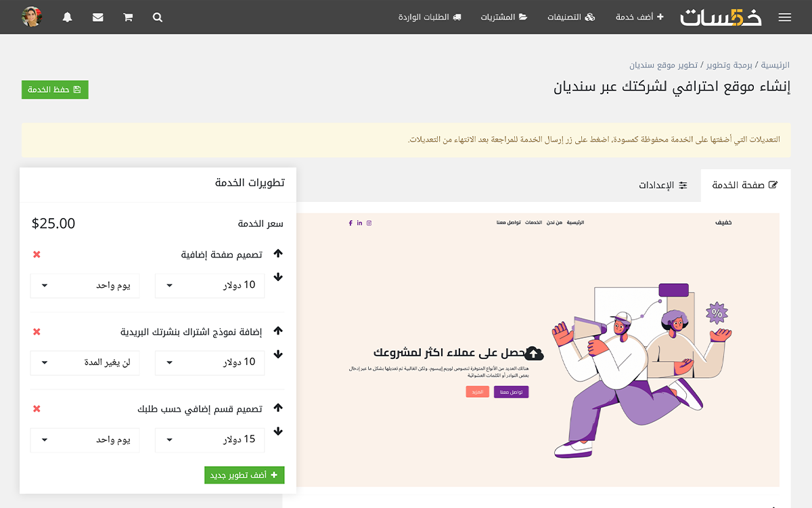This screenshot has height=508, width=812.
Task: Delete the تصميم صفحة إضافية upgrade
Action: [37, 255]
